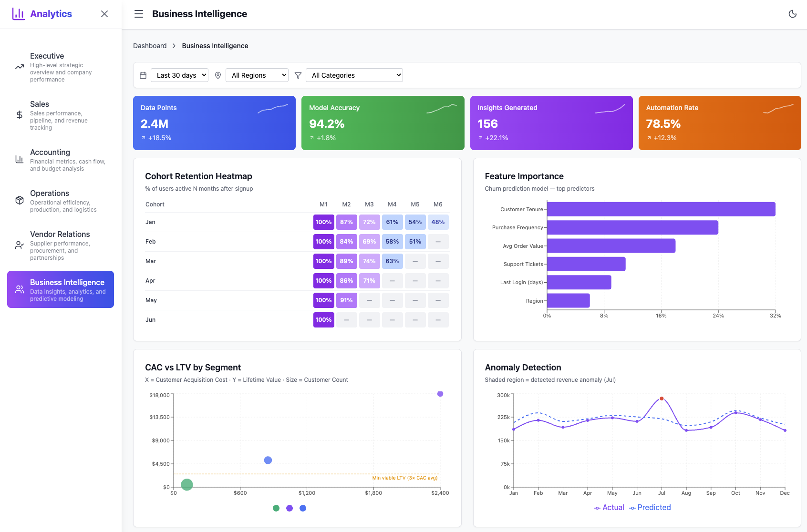Image resolution: width=807 pixels, height=532 pixels.
Task: Click the Min viable LTV label
Action: pos(405,478)
